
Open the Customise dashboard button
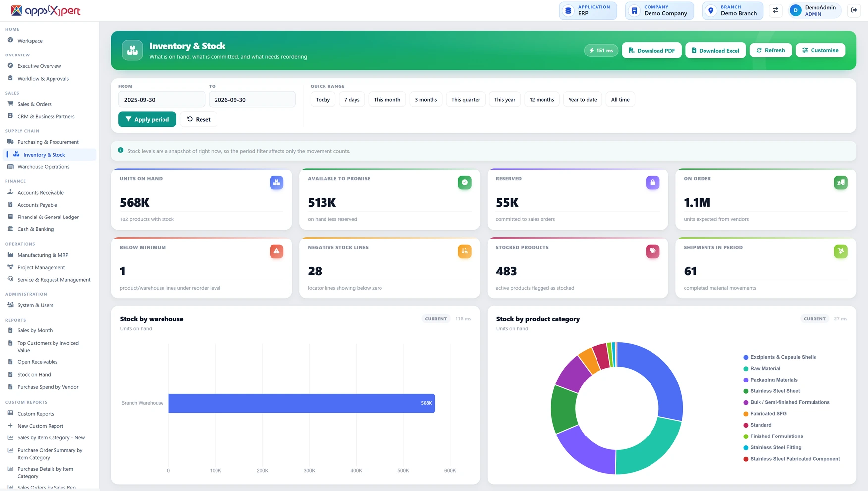click(820, 50)
